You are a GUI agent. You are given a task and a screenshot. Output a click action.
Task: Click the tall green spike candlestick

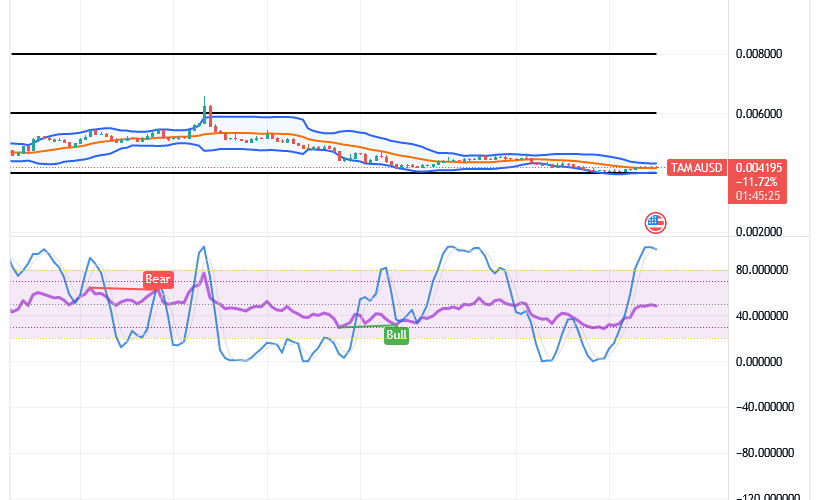(x=204, y=110)
